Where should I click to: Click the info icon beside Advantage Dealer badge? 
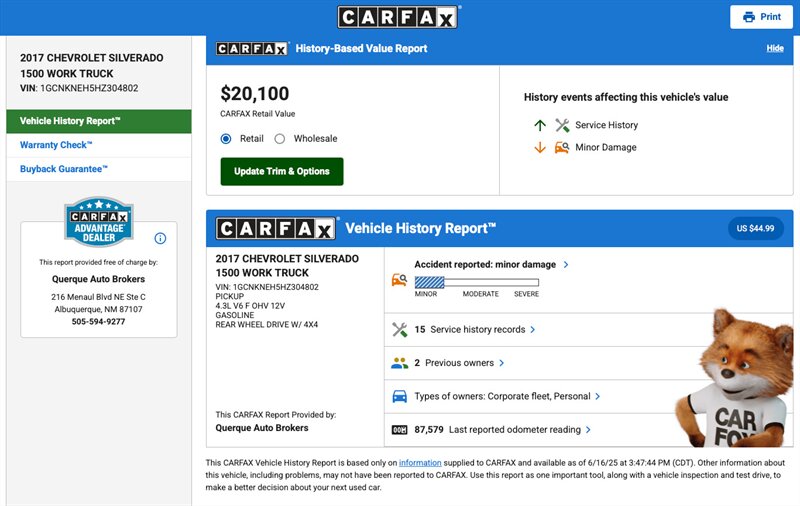pyautogui.click(x=160, y=238)
